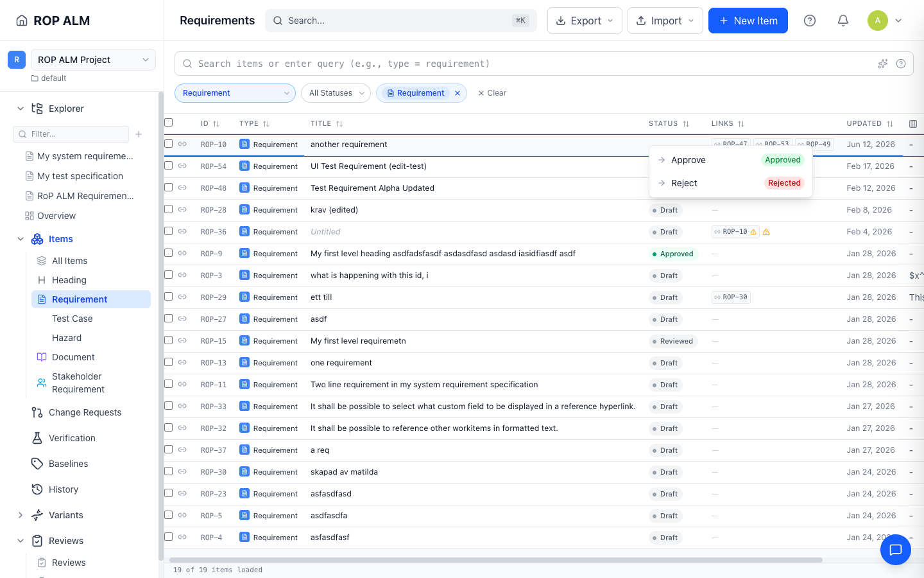The height and width of the screenshot is (578, 924).
Task: Collapse the Items tree section
Action: (x=21, y=239)
